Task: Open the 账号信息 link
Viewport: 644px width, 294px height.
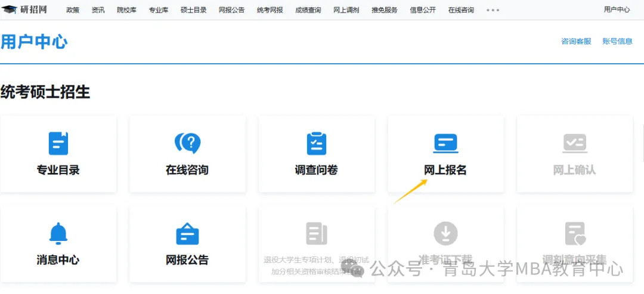Action: coord(617,41)
